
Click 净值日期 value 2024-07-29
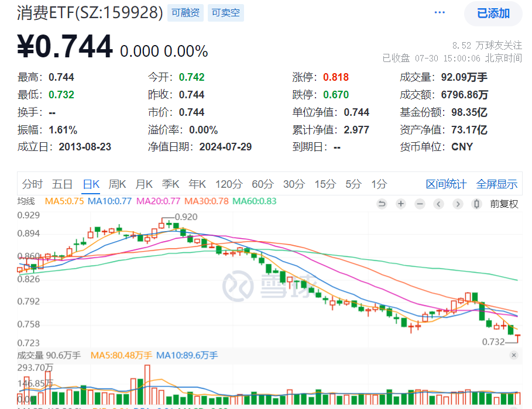(x=226, y=147)
